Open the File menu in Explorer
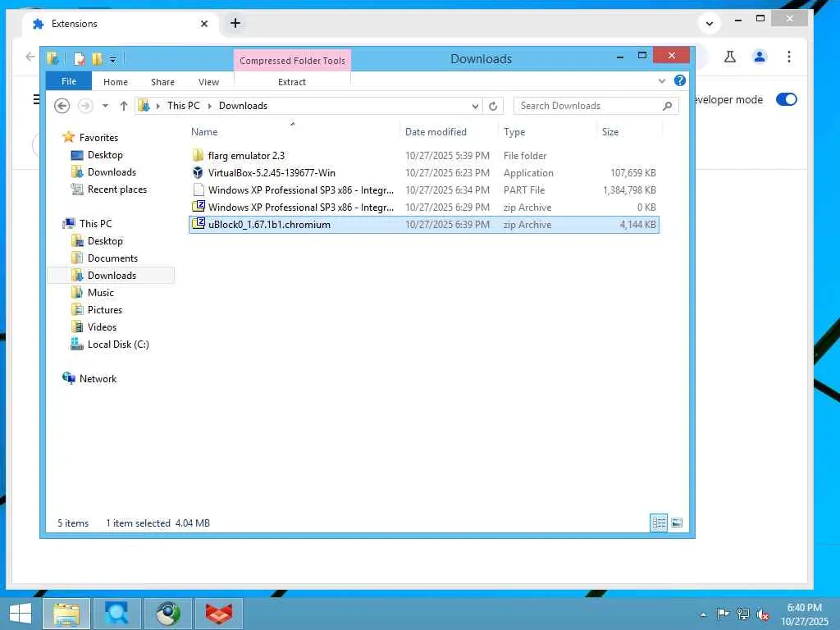The image size is (840, 630). click(x=69, y=81)
